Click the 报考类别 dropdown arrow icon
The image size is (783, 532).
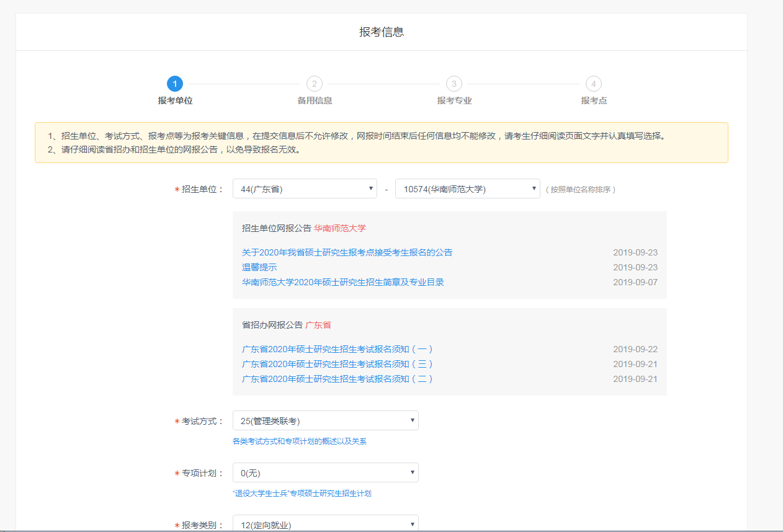point(411,523)
